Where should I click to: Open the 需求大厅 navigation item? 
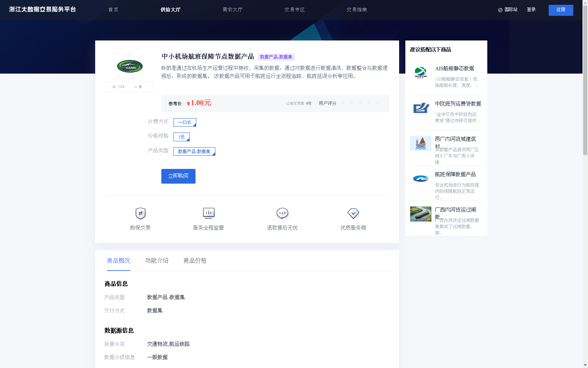click(x=233, y=10)
